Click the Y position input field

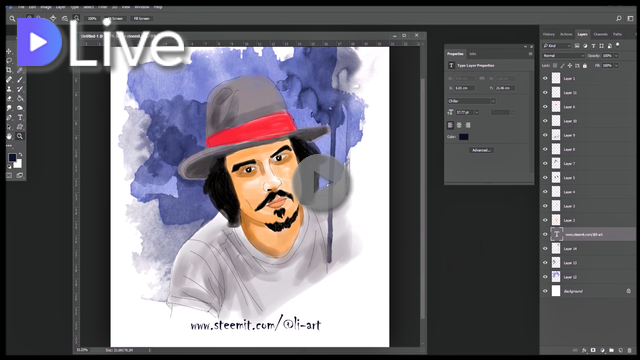[505, 88]
